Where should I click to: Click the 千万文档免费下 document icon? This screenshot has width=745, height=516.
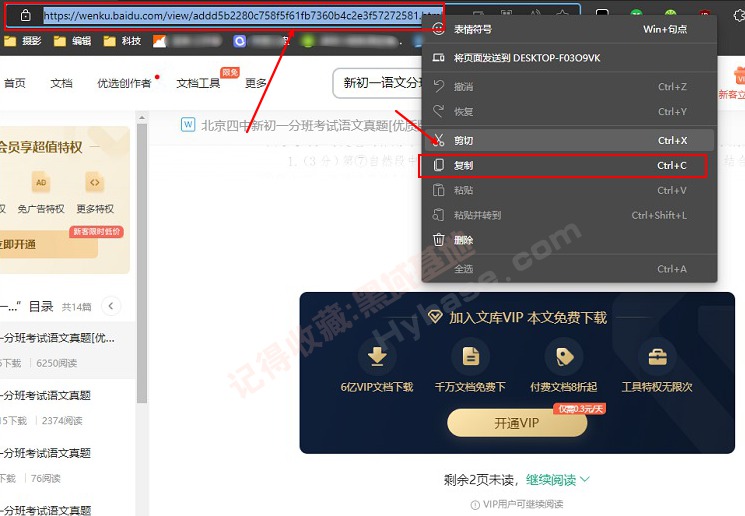[x=470, y=356]
